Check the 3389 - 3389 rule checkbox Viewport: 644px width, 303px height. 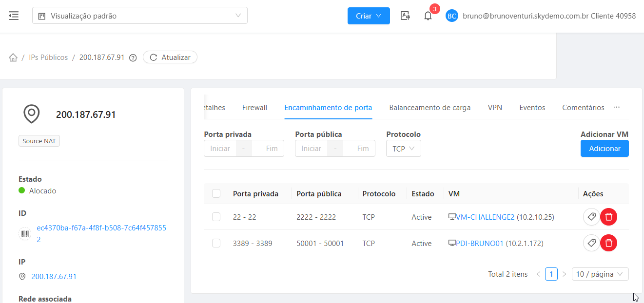point(216,243)
